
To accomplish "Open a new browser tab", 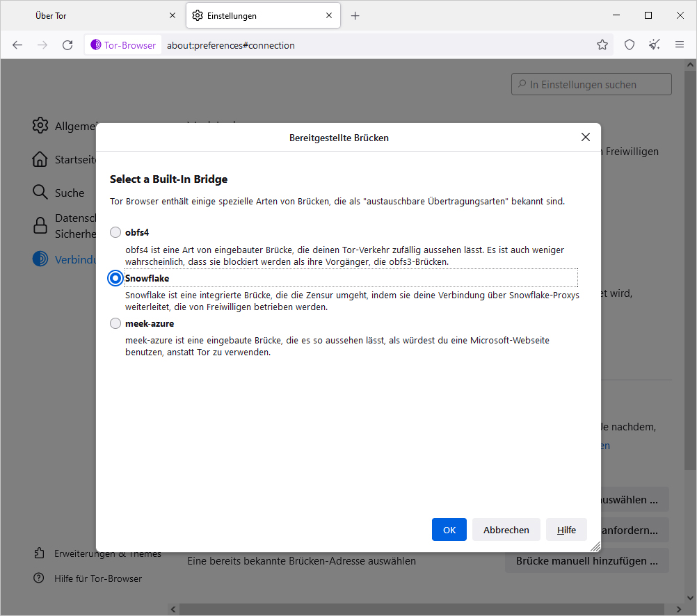I will (x=355, y=16).
